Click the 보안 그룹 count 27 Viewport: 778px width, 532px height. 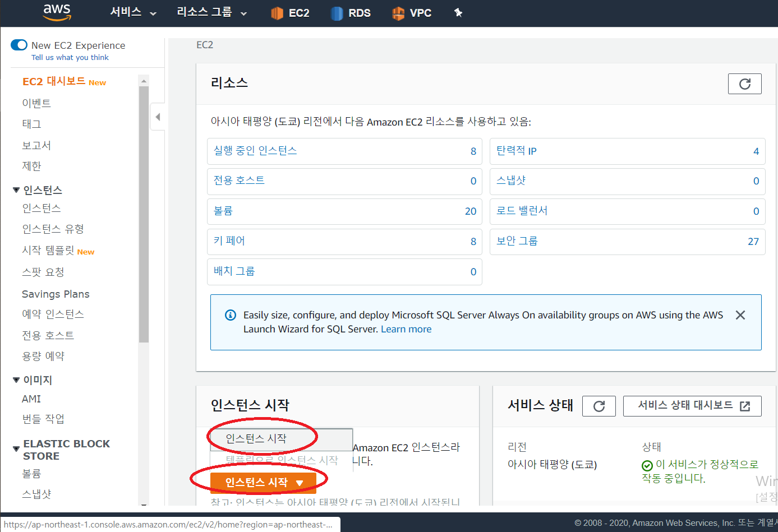pos(753,241)
